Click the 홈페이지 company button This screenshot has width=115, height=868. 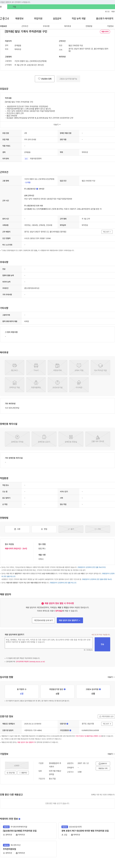(x=103, y=764)
